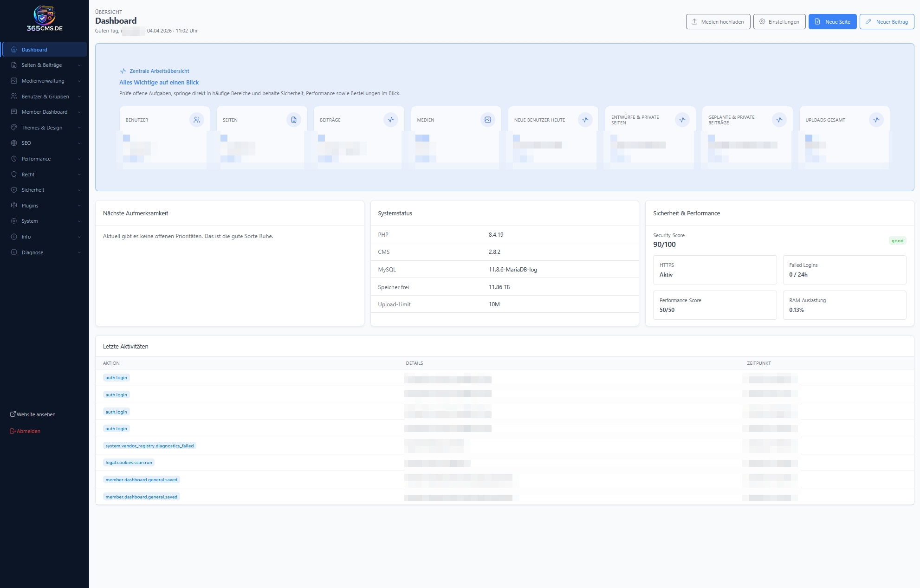Click the Benutzer card users icon
The image size is (920, 588).
coord(197,120)
